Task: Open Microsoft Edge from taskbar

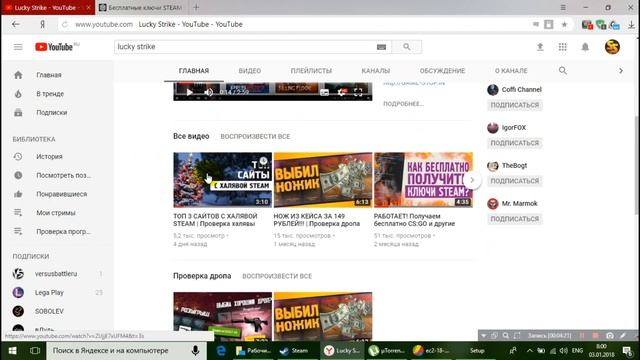Action: 221,351
